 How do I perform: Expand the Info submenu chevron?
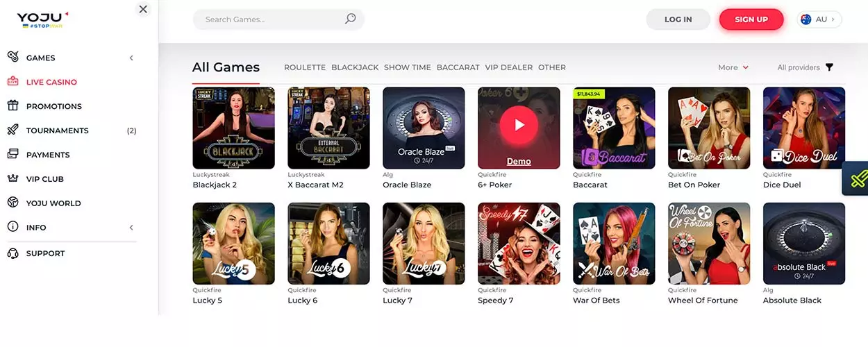point(131,228)
